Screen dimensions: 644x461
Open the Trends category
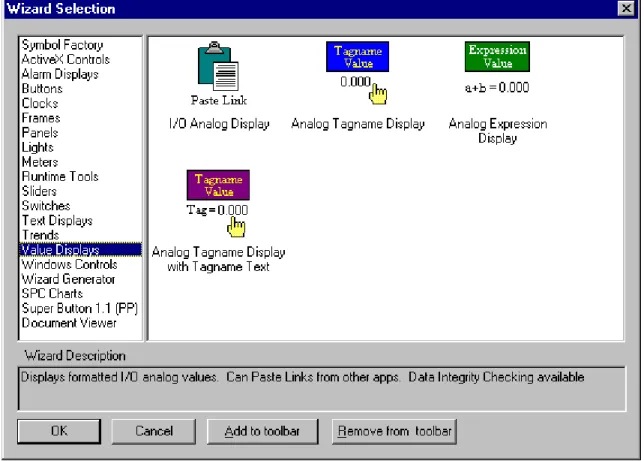(x=40, y=235)
